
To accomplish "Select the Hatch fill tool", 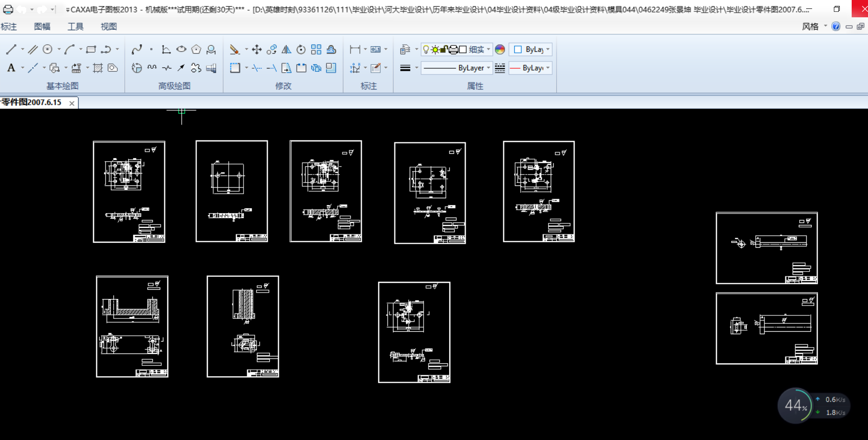I will point(98,68).
